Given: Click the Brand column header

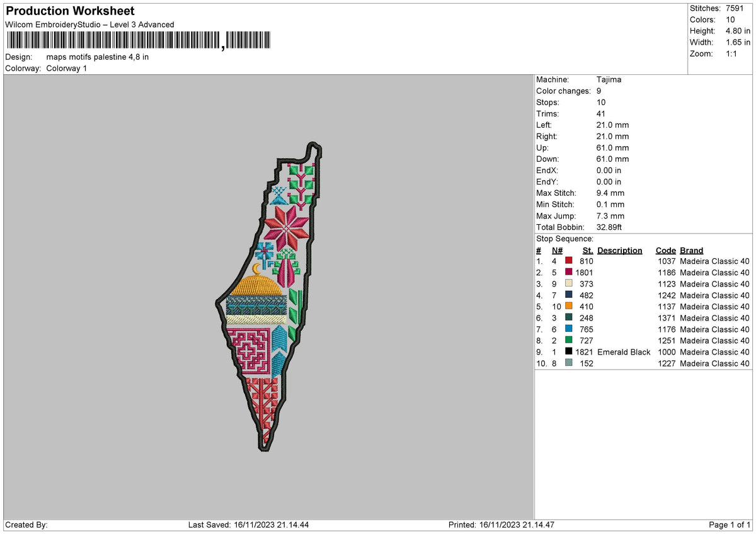Looking at the screenshot, I should 691,250.
